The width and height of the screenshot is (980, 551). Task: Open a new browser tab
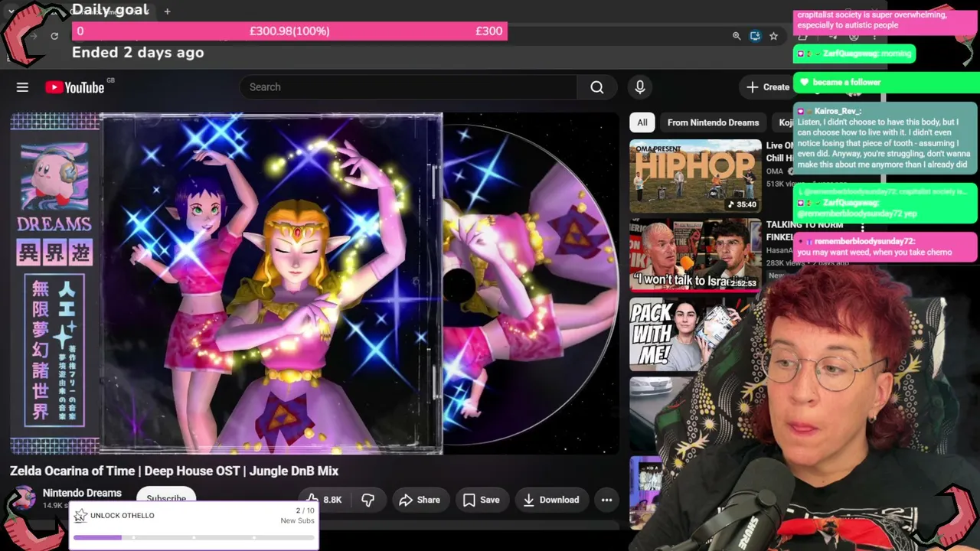click(167, 11)
